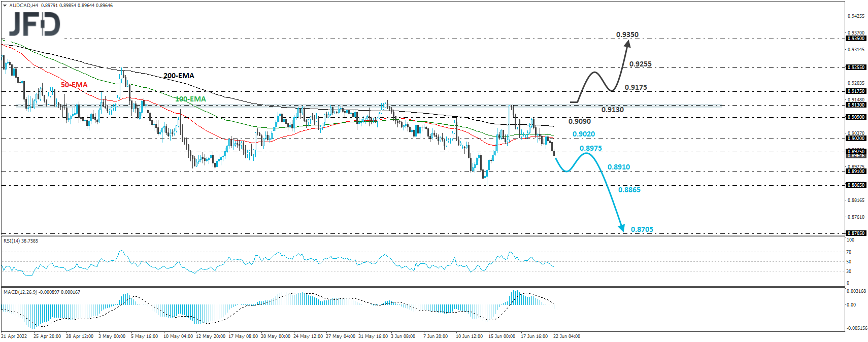868x342 pixels.
Task: Click the 28 Apr 12:00 time label
Action: (x=80, y=336)
